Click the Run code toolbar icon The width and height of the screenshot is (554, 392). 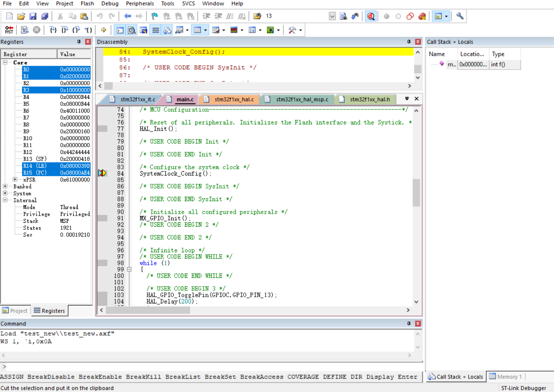coord(24,30)
